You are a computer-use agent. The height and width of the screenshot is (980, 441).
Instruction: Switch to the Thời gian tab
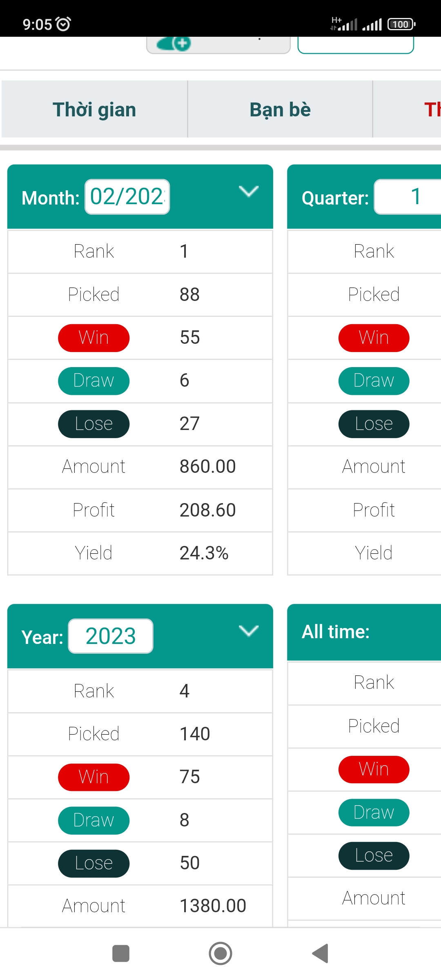tap(94, 109)
